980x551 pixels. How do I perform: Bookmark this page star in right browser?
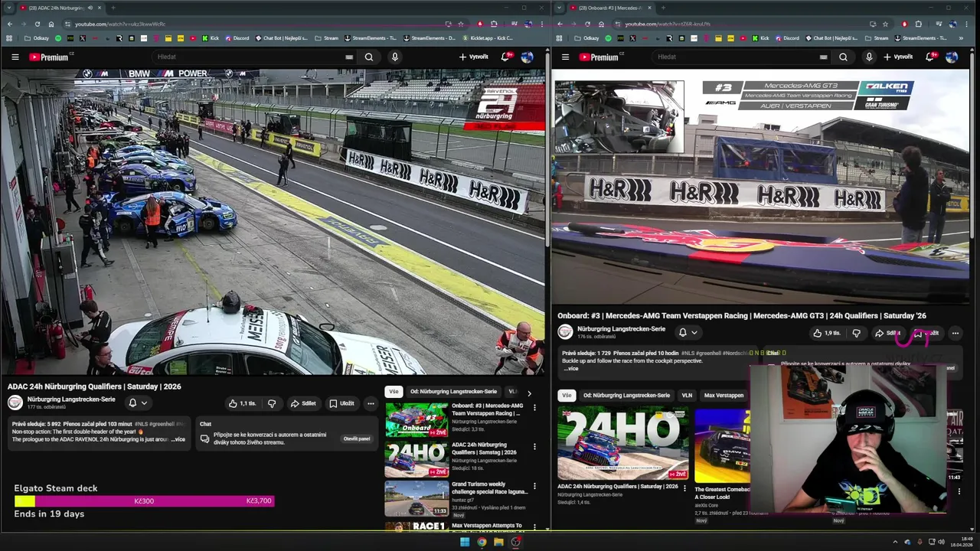(885, 24)
